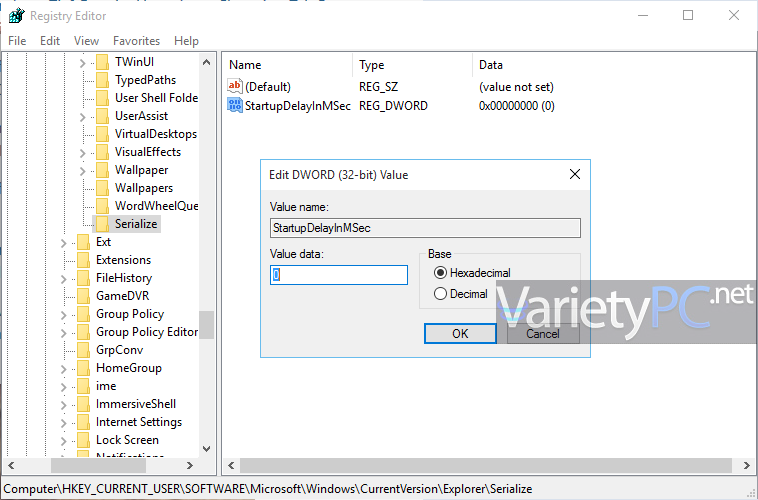The height and width of the screenshot is (500, 758).
Task: Click the Registry Editor app icon in title bar
Action: (x=16, y=15)
